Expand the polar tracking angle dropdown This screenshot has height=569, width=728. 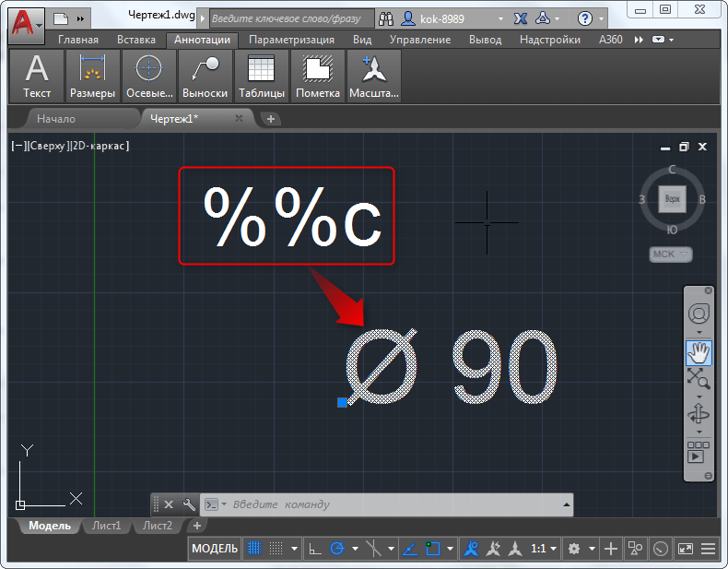tap(355, 549)
